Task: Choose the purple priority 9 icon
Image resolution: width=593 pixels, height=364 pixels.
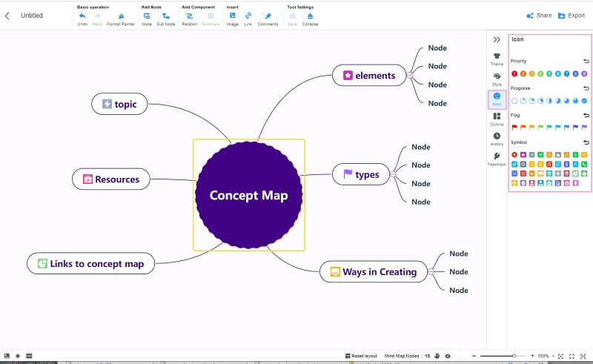Action: pos(584,74)
